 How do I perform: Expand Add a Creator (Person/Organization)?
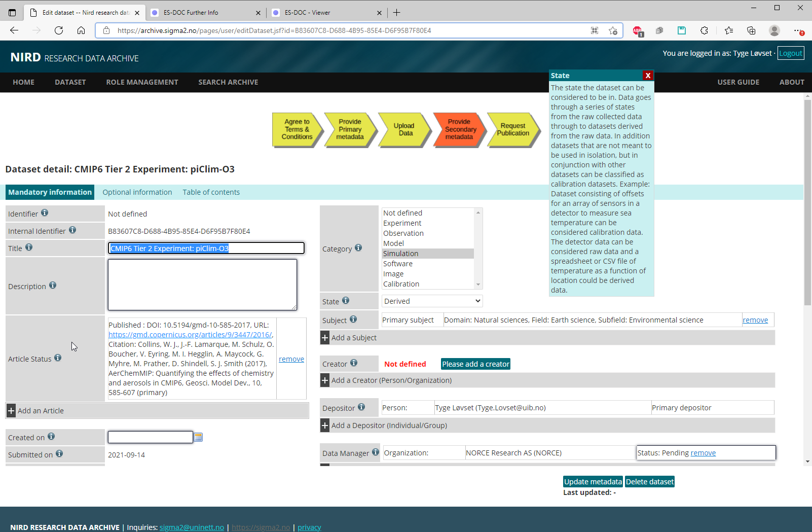(325, 380)
